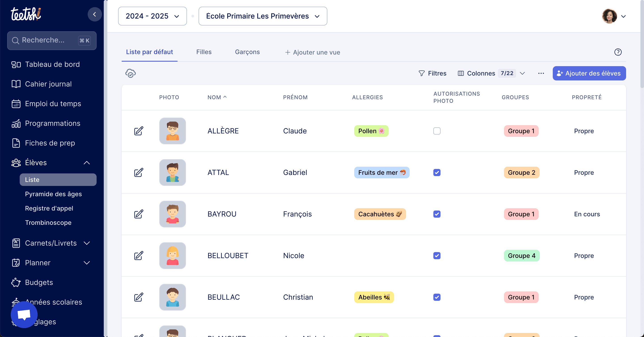This screenshot has width=644, height=337.
Task: Edit the BELLOUBET Nicole row
Action: (x=138, y=256)
